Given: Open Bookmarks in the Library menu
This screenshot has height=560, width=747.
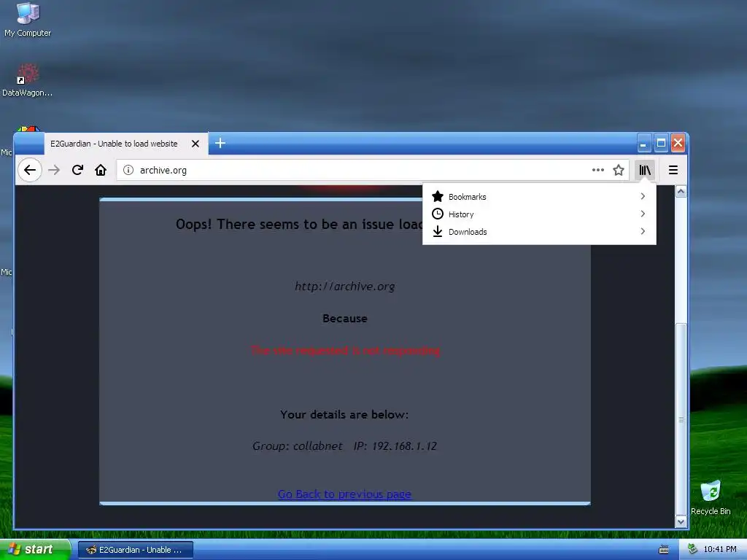Looking at the screenshot, I should click(539, 197).
